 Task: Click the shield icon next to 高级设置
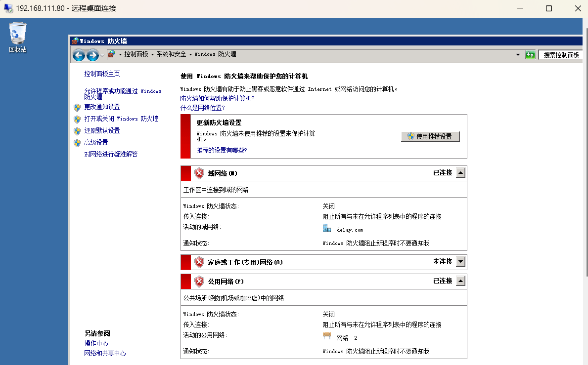coord(78,142)
